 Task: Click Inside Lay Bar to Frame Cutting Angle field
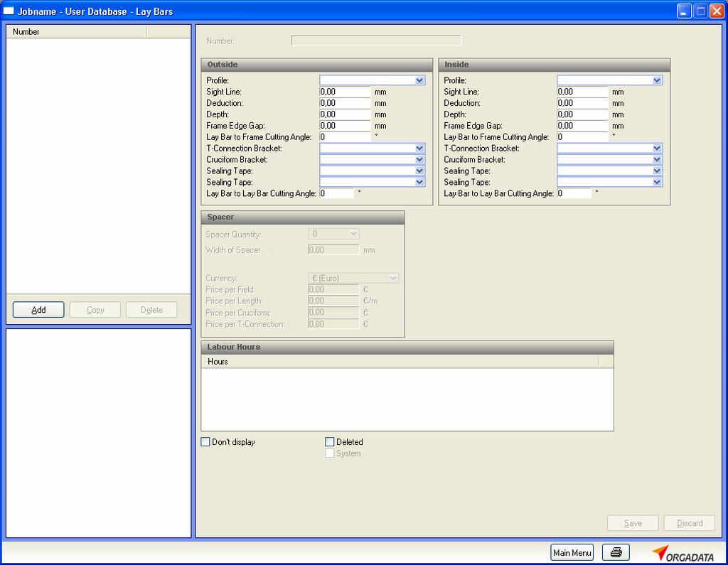(583, 137)
